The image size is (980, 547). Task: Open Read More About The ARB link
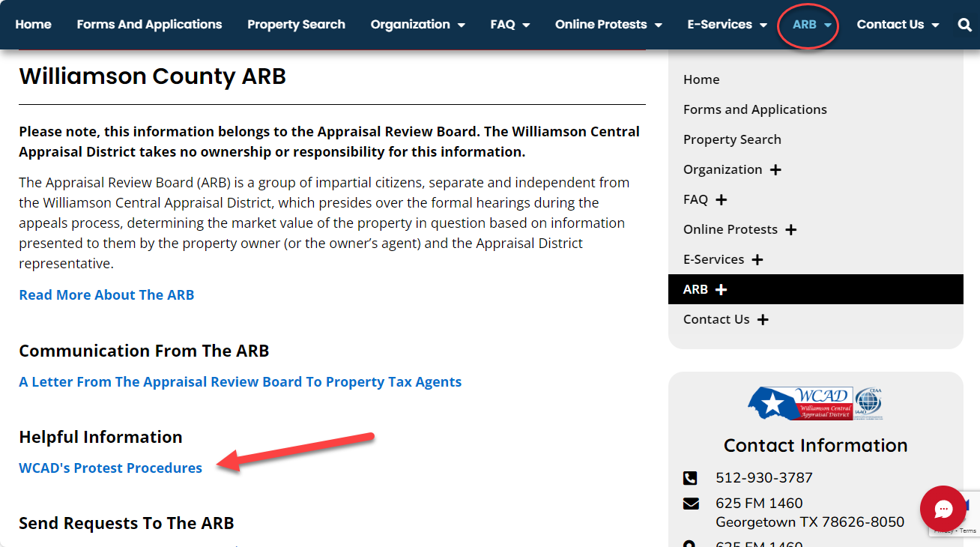point(106,295)
